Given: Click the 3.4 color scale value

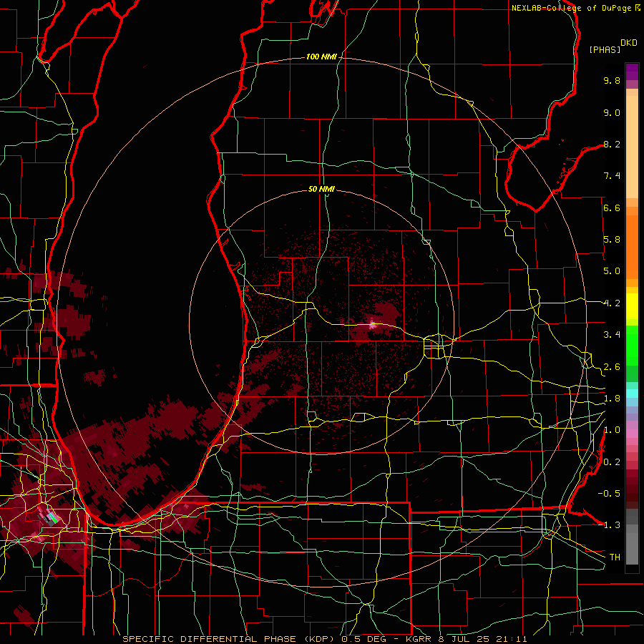Looking at the screenshot, I should (x=612, y=335).
